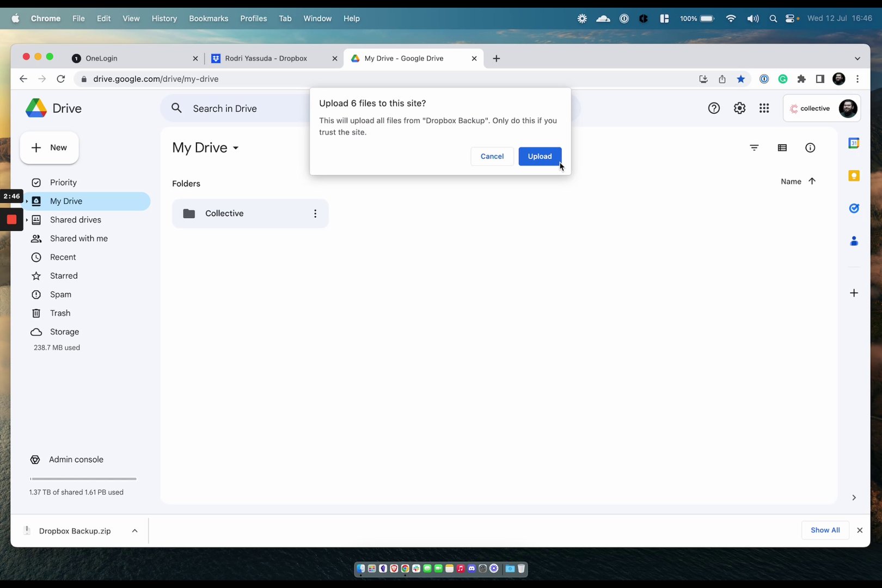Open macOS Spotlight search
The width and height of the screenshot is (882, 588).
coord(773,19)
